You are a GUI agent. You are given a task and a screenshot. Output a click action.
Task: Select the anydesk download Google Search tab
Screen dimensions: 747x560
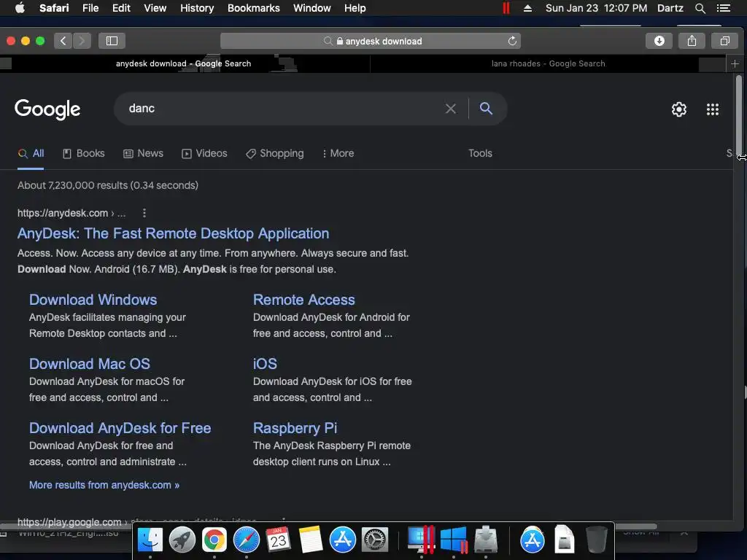183,63
